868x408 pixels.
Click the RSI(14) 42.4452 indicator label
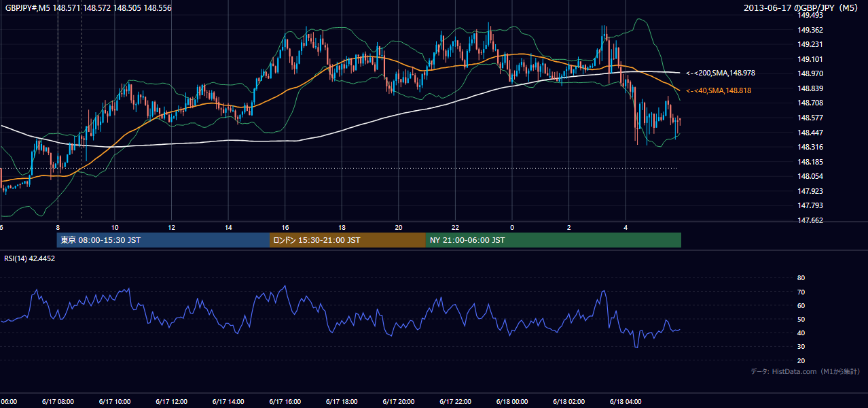[x=29, y=258]
